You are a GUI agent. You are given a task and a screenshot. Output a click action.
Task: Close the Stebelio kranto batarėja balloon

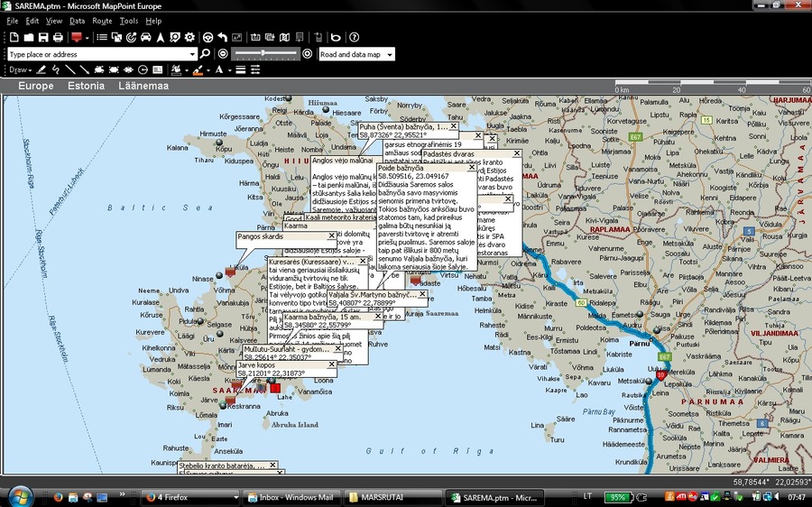coord(272,466)
